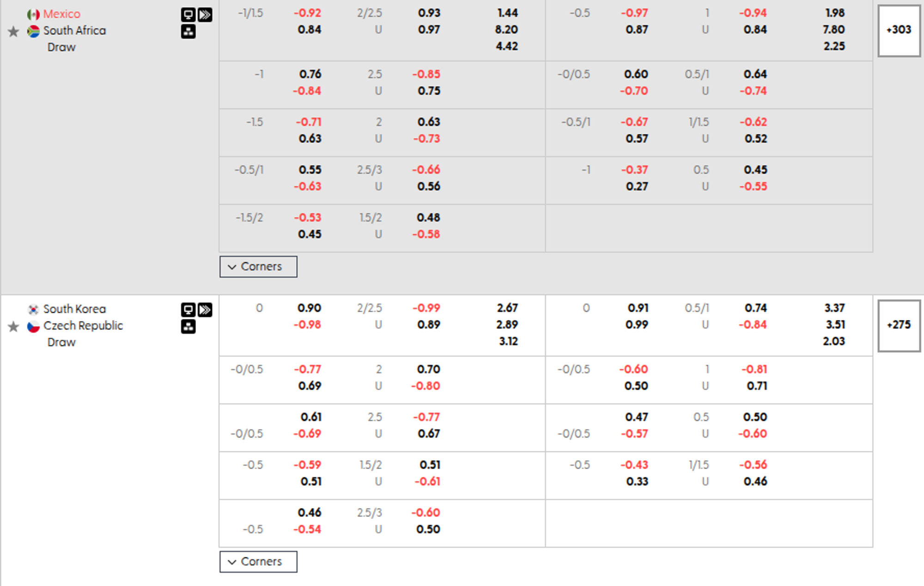The image size is (924, 586).
Task: Pick first-half handicap -0.5 at -0.97
Action: click(634, 13)
